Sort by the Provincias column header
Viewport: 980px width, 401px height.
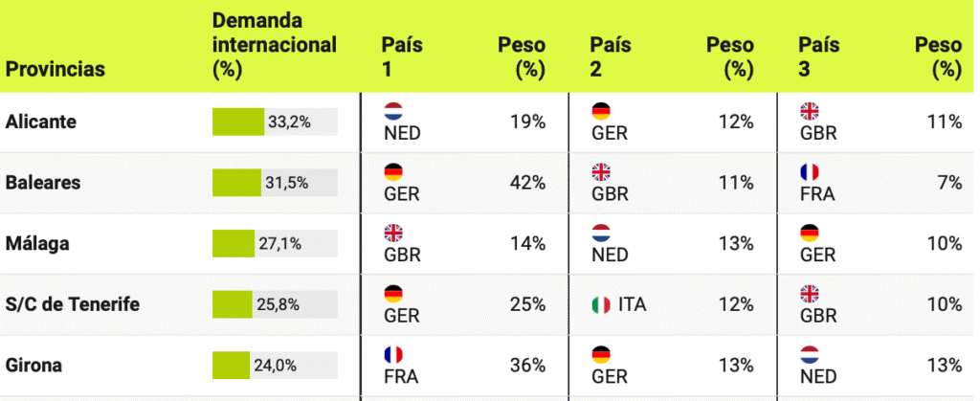[x=56, y=69]
